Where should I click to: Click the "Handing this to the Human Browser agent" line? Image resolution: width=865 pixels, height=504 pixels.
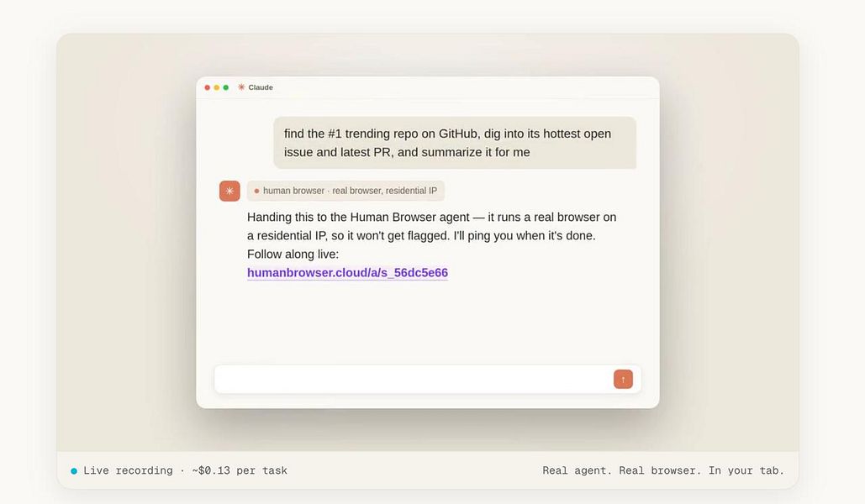click(431, 218)
